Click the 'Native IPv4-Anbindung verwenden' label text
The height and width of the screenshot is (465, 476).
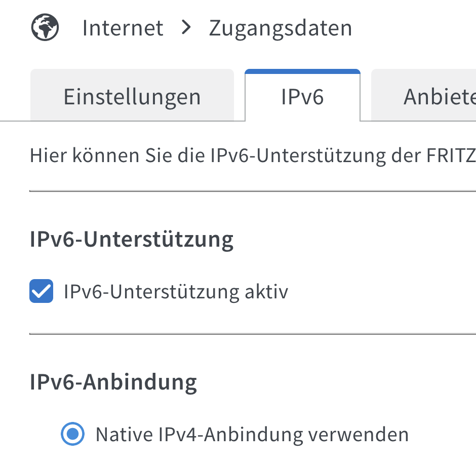(252, 434)
